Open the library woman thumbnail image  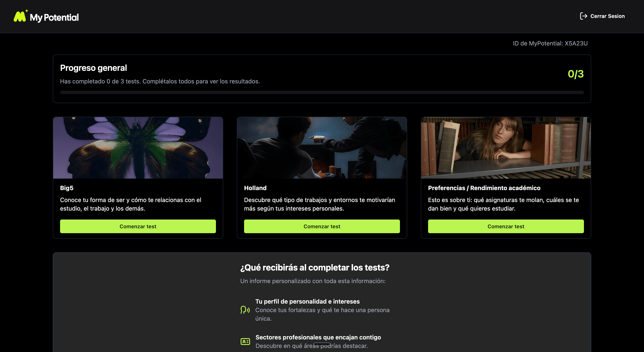click(506, 148)
